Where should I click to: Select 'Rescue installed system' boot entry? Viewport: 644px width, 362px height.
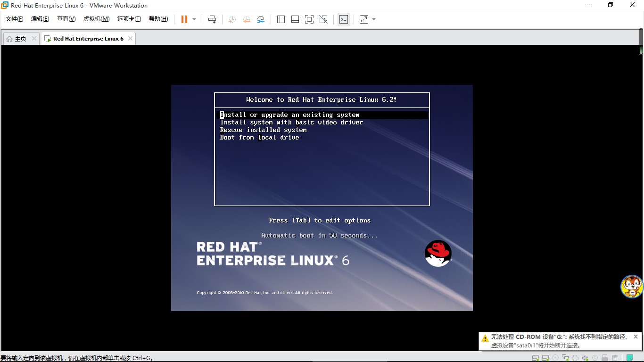[x=263, y=130]
